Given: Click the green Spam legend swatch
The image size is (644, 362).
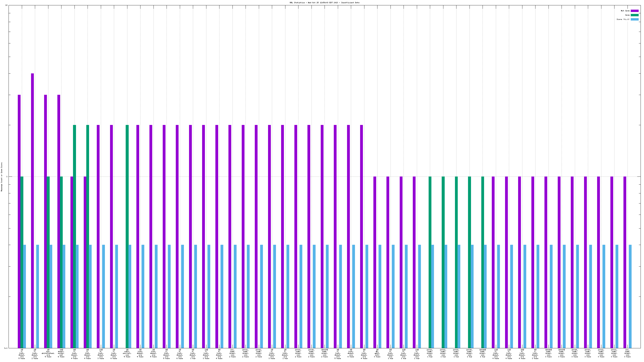Looking at the screenshot, I should tap(635, 15).
